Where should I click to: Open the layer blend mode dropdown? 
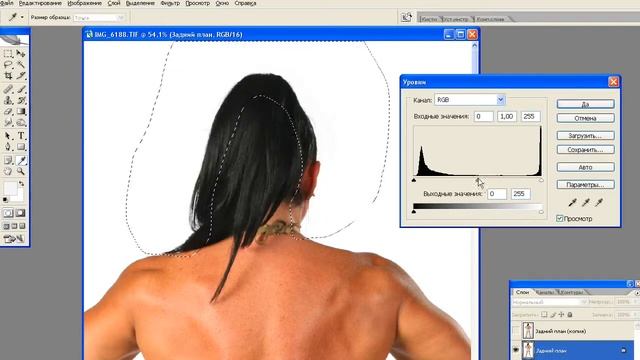tap(549, 302)
